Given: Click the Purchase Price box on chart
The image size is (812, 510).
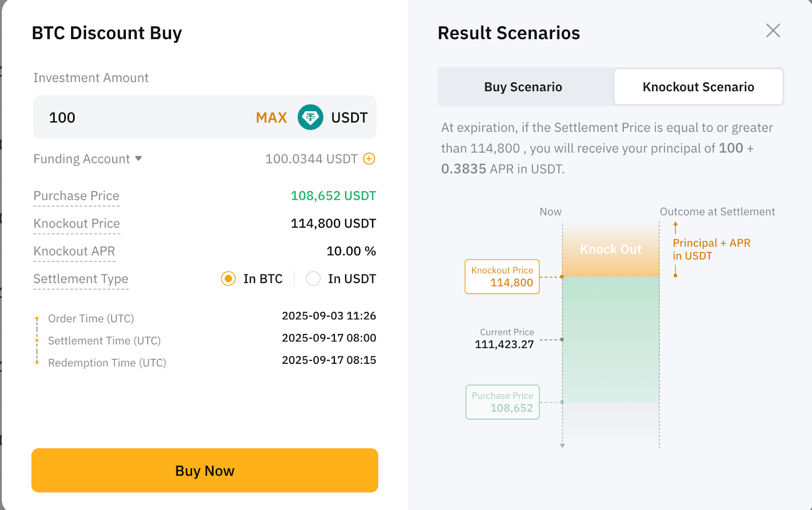Looking at the screenshot, I should (502, 402).
